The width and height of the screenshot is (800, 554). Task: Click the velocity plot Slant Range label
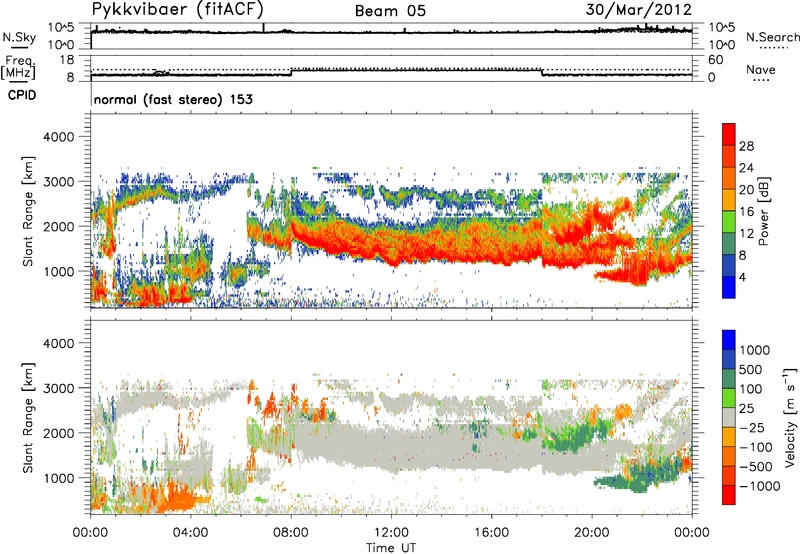coord(28,417)
